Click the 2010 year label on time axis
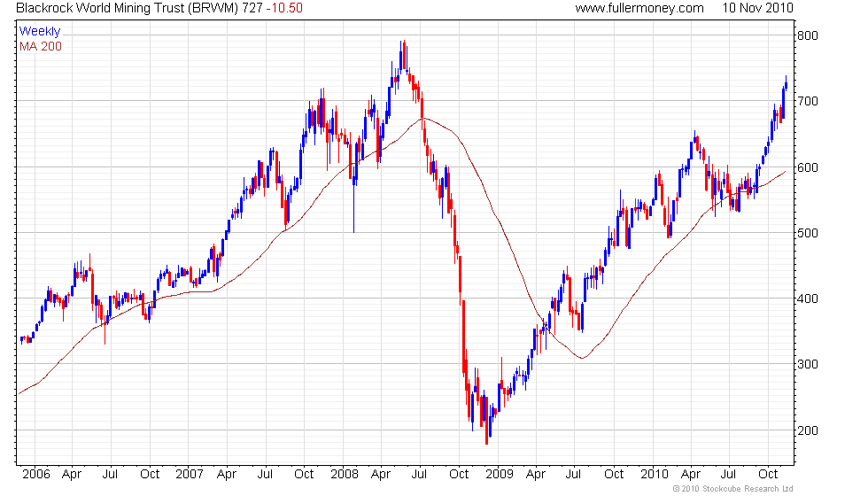Viewport: 868px width, 496px height. point(655,475)
